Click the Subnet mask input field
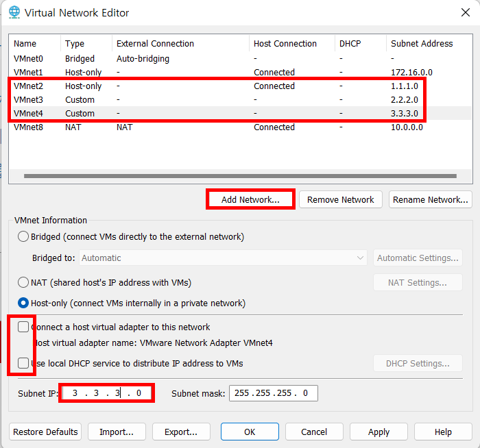The image size is (480, 448). click(274, 393)
